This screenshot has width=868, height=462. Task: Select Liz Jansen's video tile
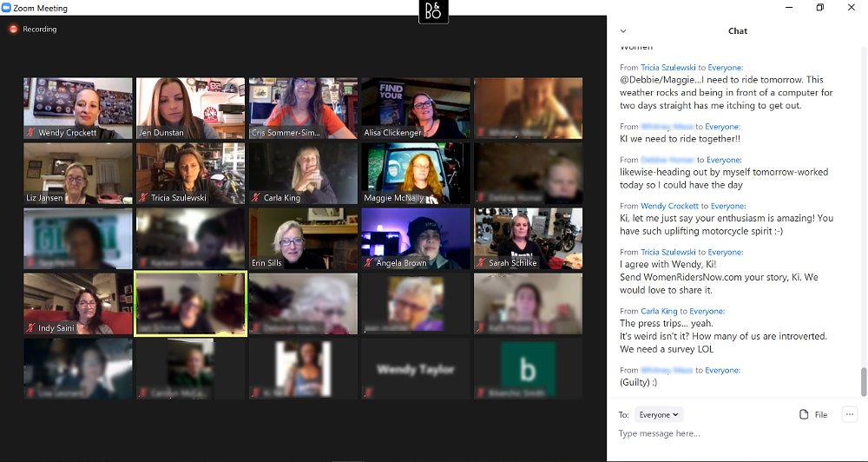tap(78, 174)
